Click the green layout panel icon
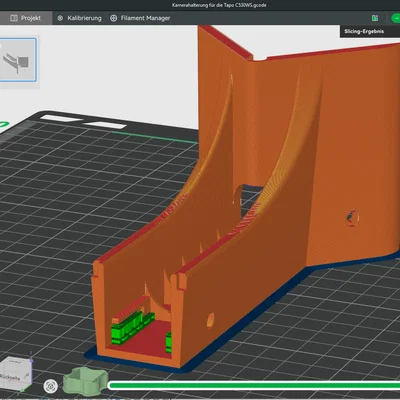This screenshot has width=400, height=400. click(375, 18)
